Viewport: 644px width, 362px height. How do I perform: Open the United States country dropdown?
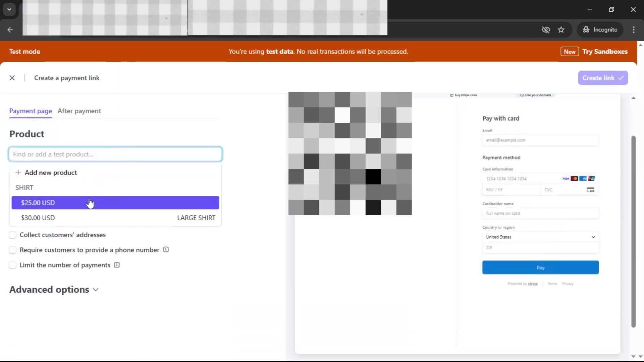[540, 237]
